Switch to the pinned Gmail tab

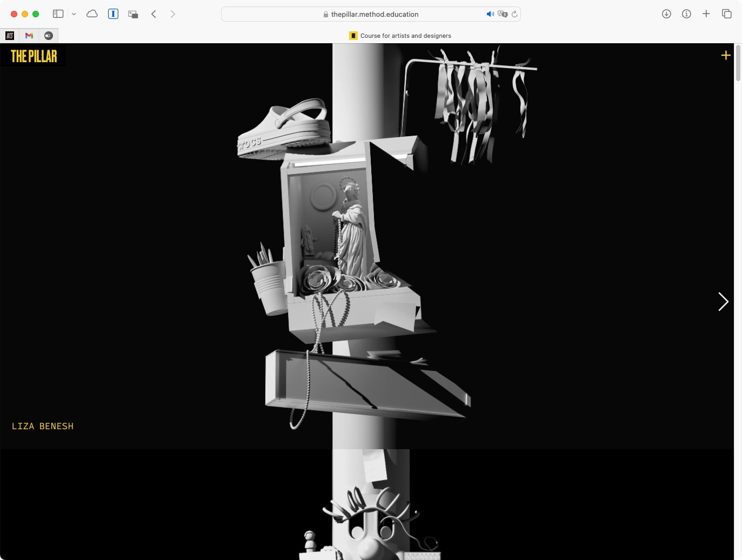[29, 36]
